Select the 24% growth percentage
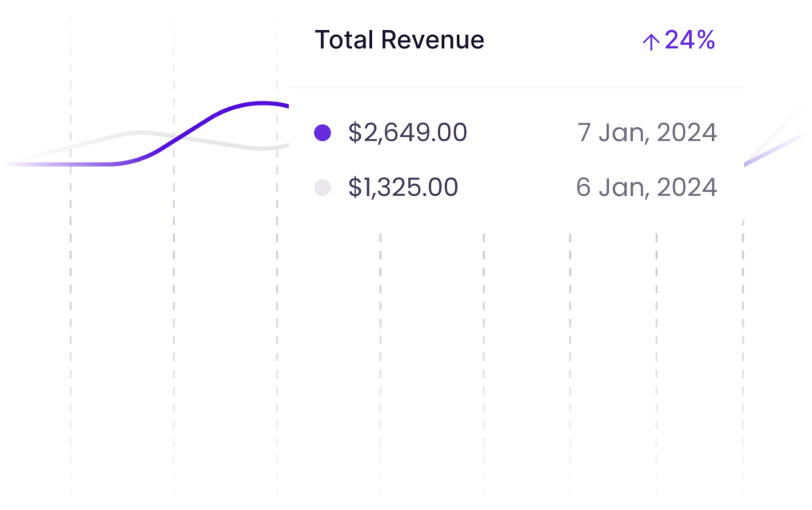This screenshot has width=812, height=510. pos(690,40)
